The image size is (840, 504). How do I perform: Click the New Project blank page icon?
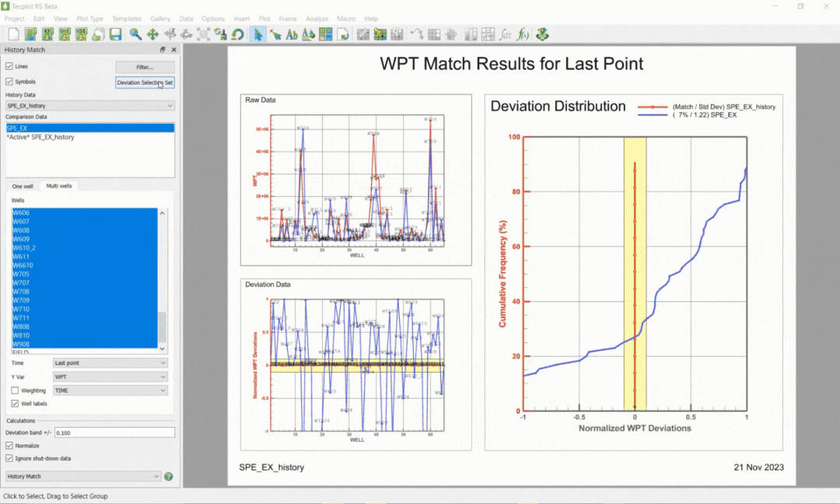(x=13, y=34)
